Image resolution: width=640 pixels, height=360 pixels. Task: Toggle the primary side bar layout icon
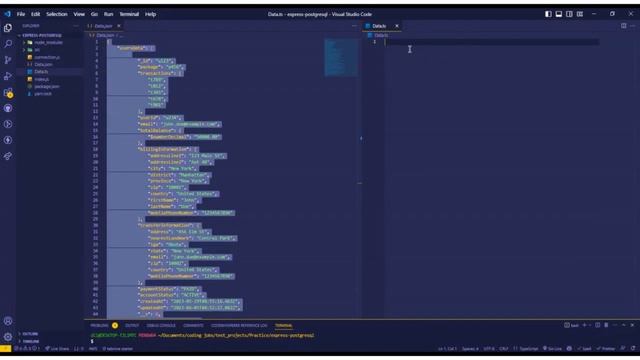coord(548,14)
